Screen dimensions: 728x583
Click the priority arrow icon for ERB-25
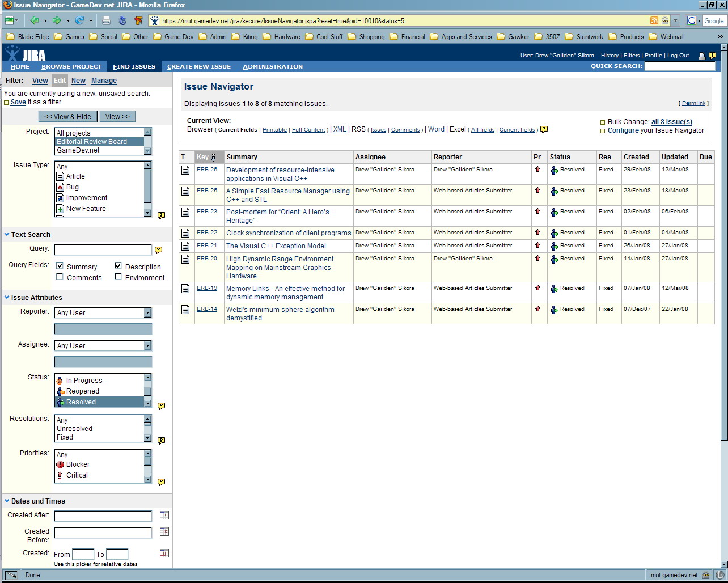tap(537, 191)
